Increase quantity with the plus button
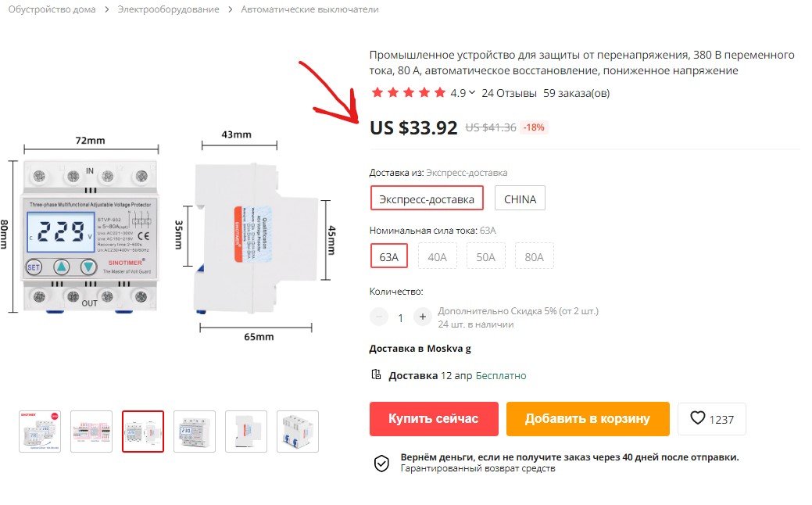812x505 pixels. tap(423, 317)
